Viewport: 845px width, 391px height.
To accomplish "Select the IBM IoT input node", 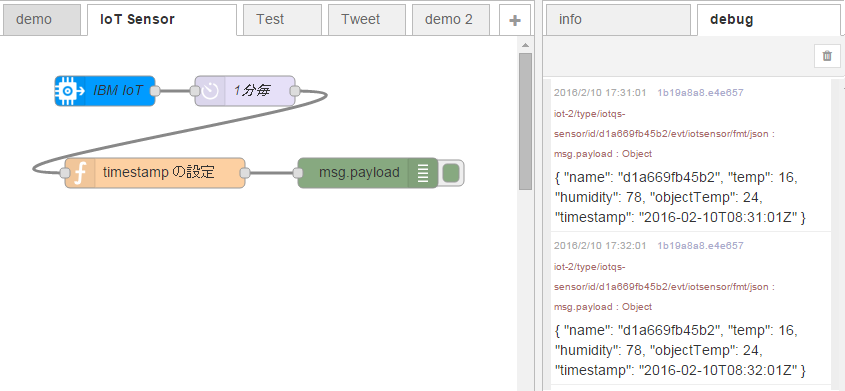I will tap(105, 90).
